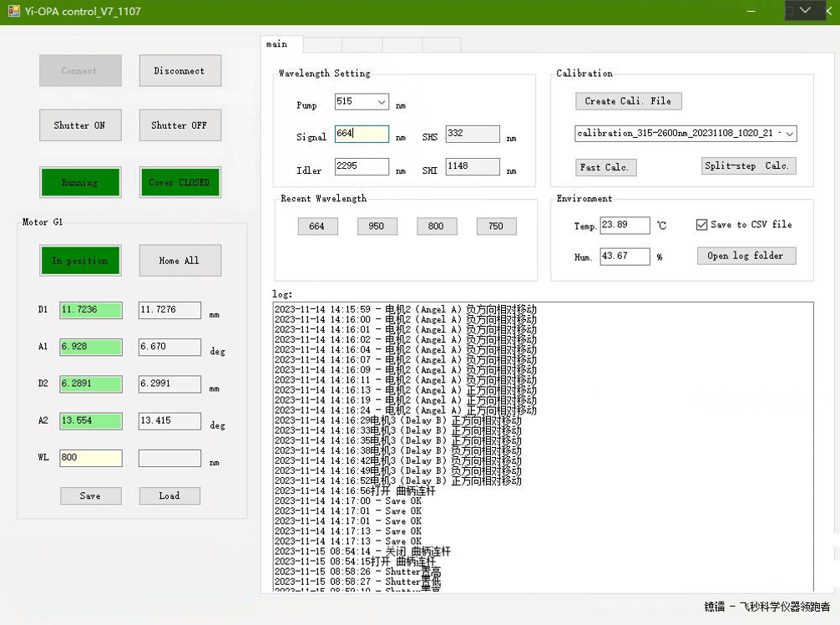Start the Split-step Calc. button

pyautogui.click(x=748, y=165)
